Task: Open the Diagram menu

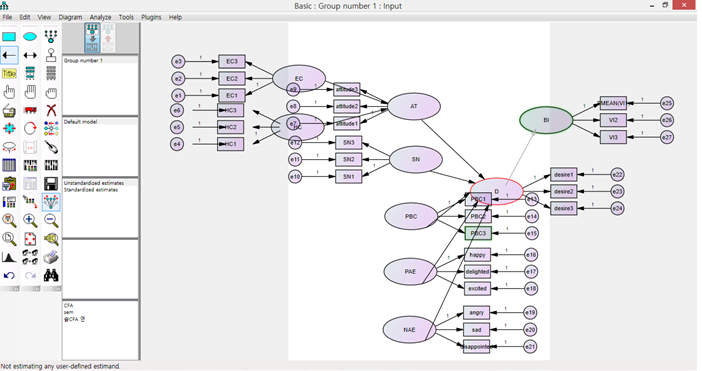Action: coord(70,17)
